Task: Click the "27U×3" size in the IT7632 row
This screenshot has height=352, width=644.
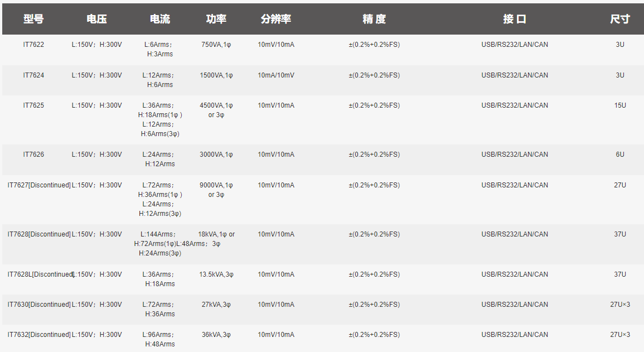Action: click(x=620, y=335)
